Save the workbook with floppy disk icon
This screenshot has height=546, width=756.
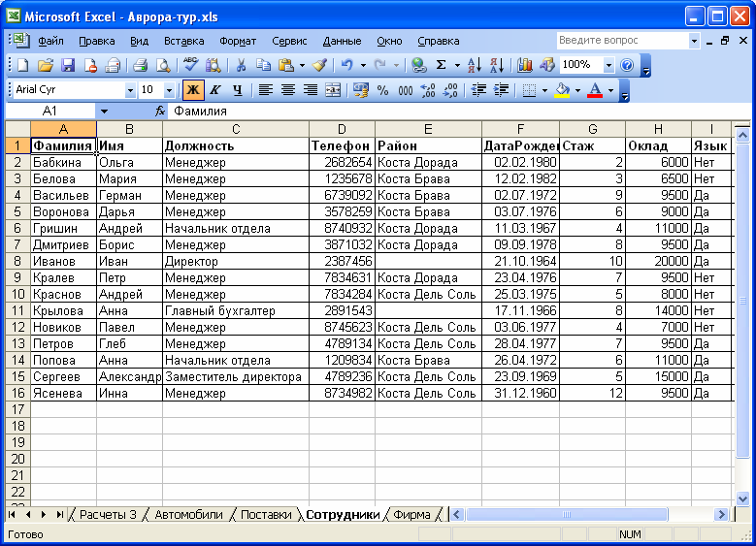click(68, 65)
